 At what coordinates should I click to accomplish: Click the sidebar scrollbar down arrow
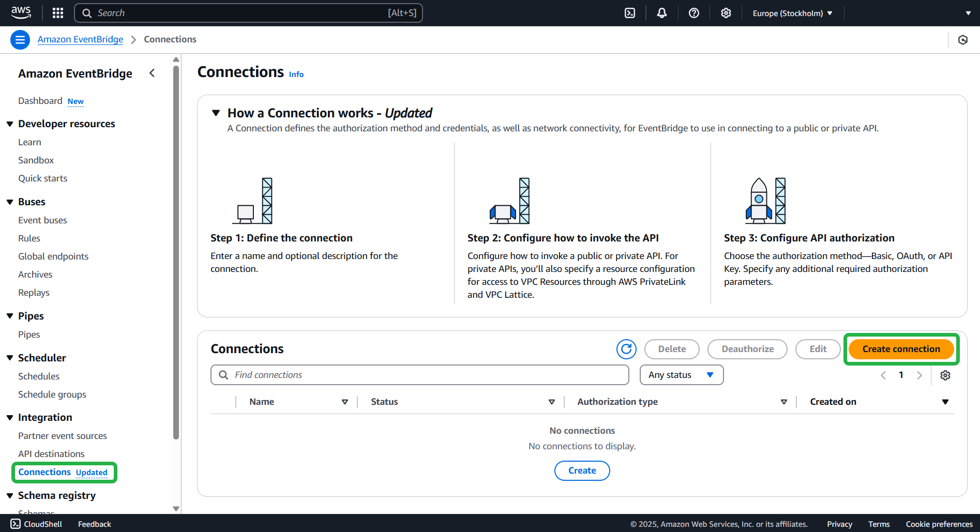176,509
